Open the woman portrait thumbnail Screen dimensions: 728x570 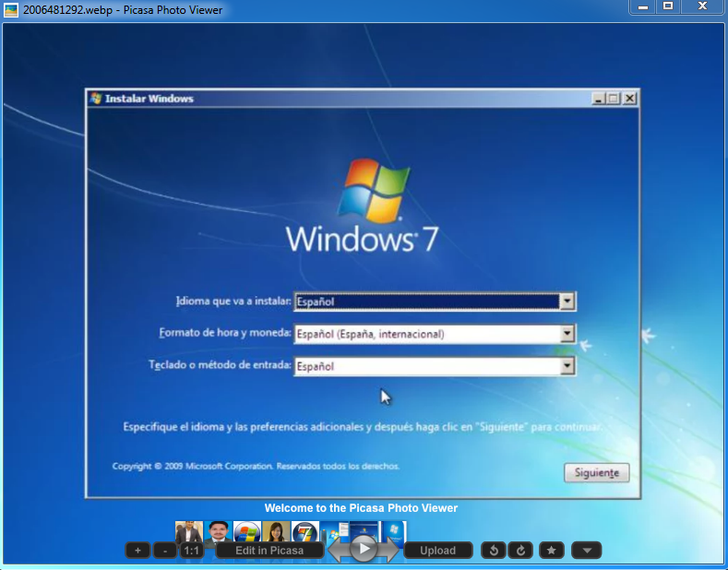click(x=276, y=532)
